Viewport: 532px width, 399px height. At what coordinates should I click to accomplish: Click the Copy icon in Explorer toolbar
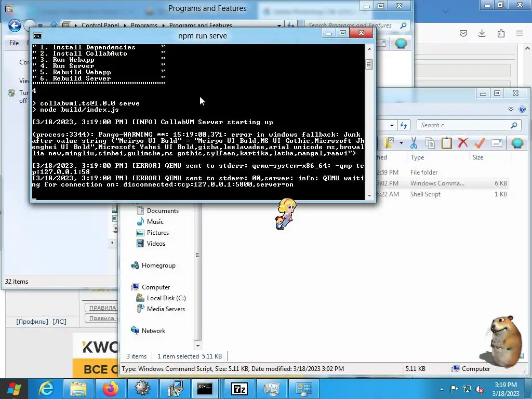tap(430, 143)
